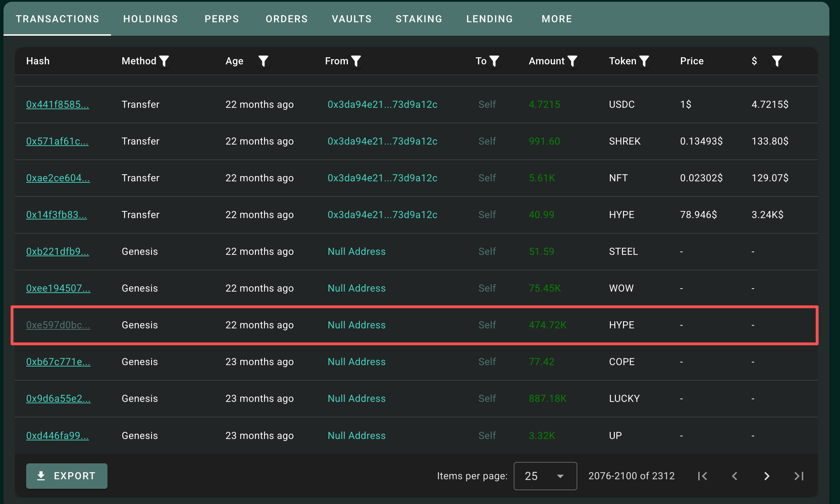
Task: Open transaction hash 0xae2ce604...
Action: coord(58,178)
